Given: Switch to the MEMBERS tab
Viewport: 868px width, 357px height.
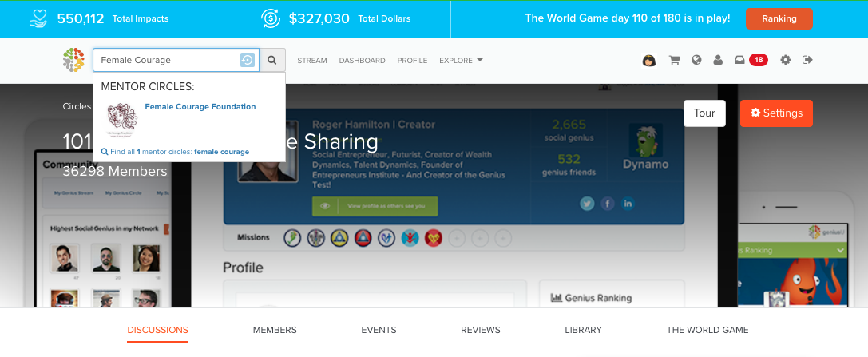Looking at the screenshot, I should (275, 330).
